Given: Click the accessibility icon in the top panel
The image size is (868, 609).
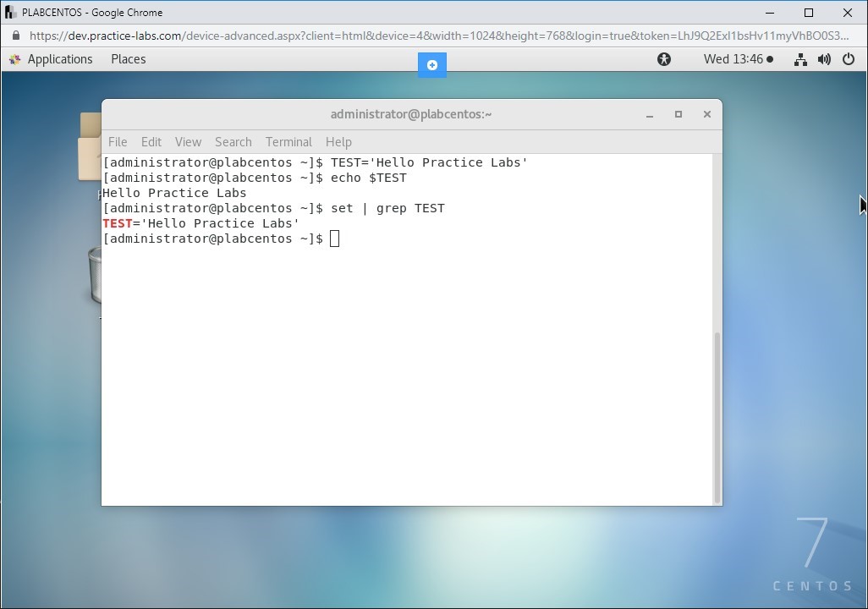Looking at the screenshot, I should click(664, 59).
